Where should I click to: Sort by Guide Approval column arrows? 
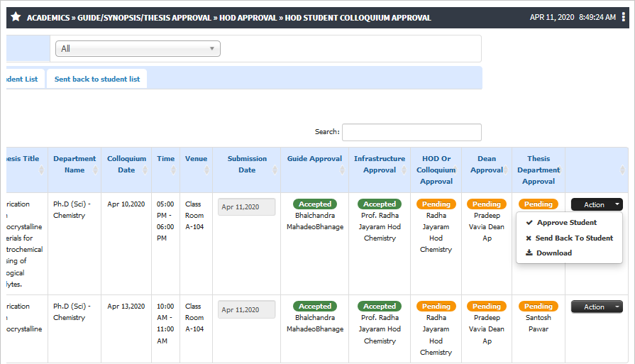pos(342,170)
